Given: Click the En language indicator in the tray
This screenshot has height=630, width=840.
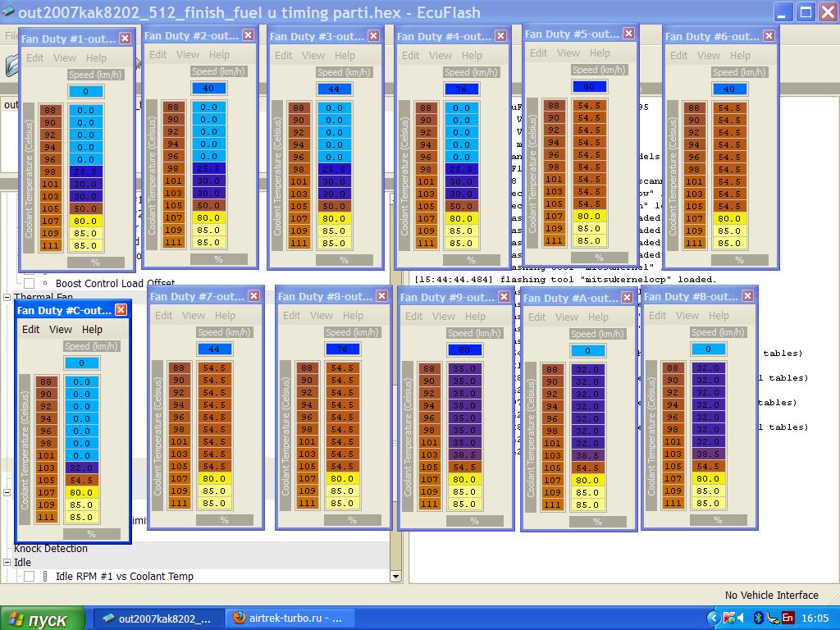Looking at the screenshot, I should click(787, 618).
